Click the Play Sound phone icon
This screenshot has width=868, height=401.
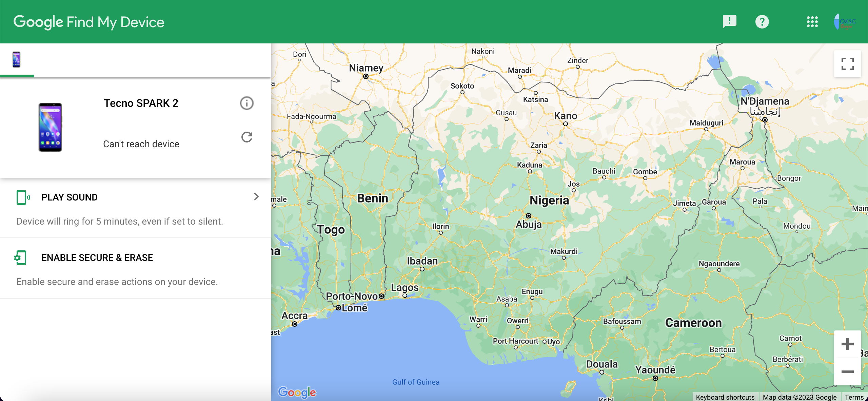(23, 197)
